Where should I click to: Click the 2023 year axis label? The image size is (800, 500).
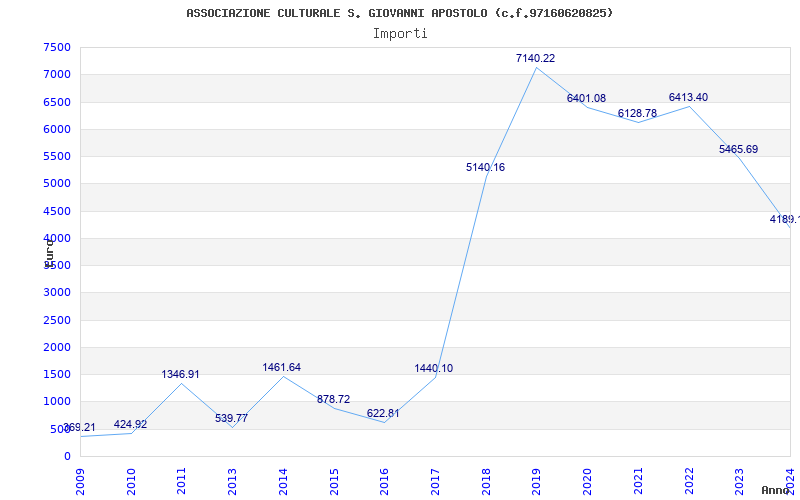click(x=739, y=481)
